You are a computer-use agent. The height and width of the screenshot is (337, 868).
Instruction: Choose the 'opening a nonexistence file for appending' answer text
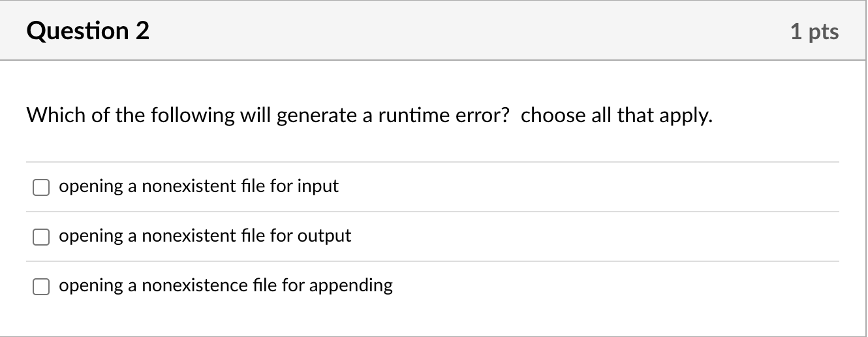[x=226, y=286]
